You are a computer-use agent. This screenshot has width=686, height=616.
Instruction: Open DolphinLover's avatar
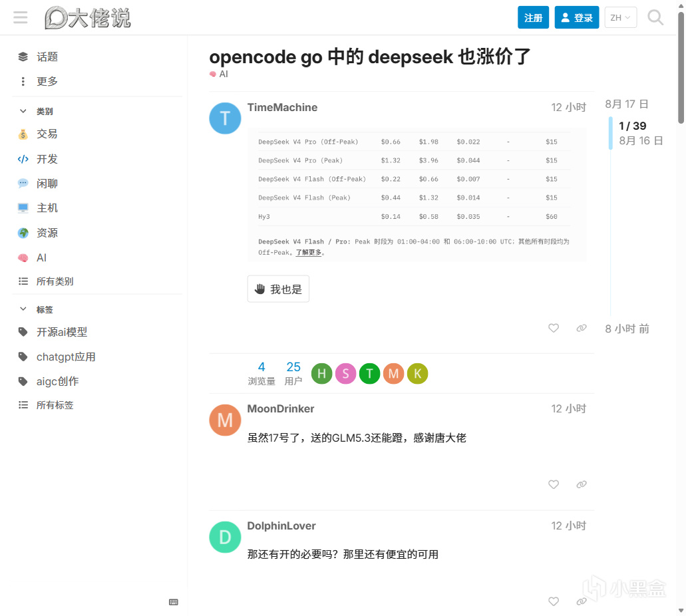225,538
